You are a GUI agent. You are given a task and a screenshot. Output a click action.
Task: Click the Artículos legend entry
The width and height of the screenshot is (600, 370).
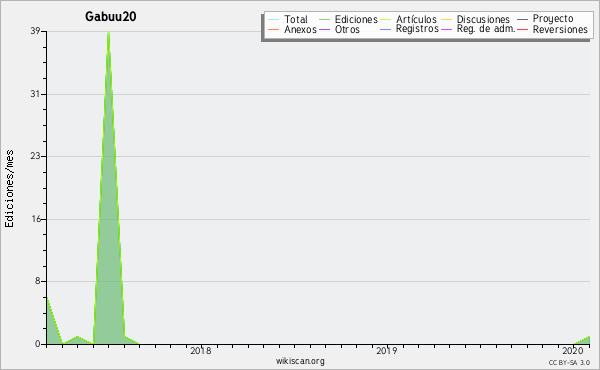[x=409, y=19]
